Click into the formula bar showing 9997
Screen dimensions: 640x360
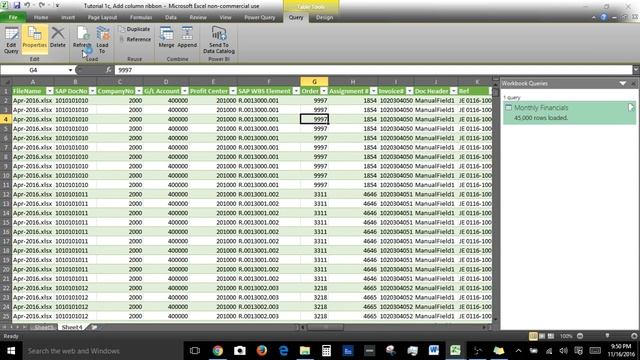pyautogui.click(x=373, y=70)
